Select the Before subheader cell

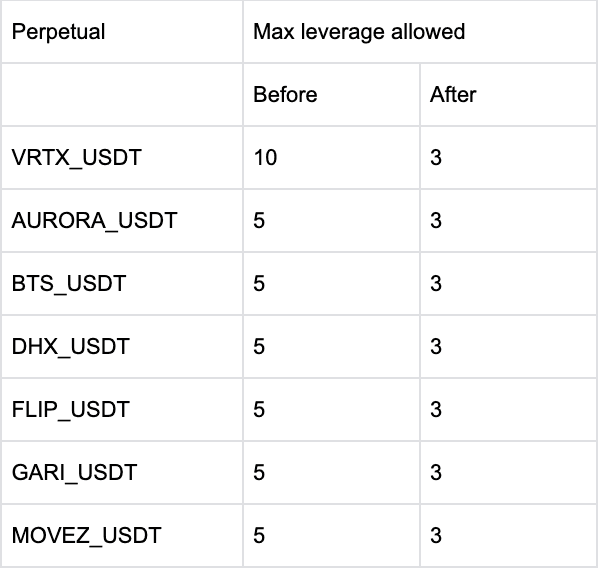coord(285,95)
